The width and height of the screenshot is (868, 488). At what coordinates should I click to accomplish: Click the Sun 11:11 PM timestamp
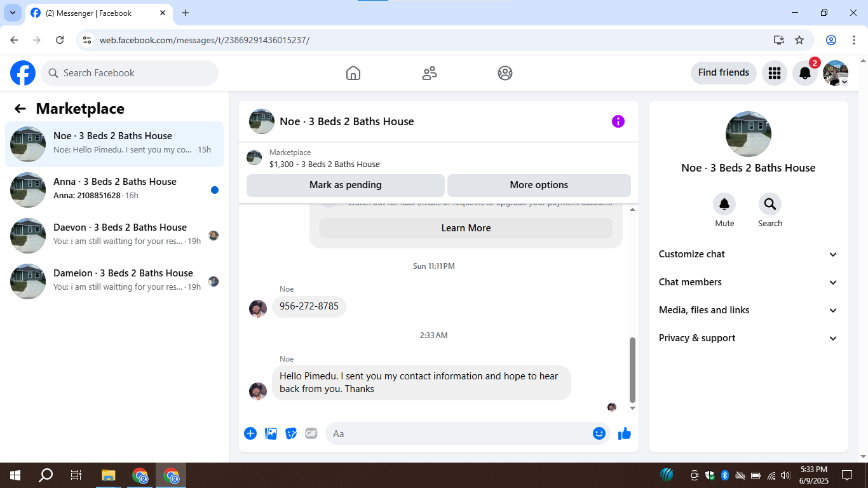pos(434,266)
